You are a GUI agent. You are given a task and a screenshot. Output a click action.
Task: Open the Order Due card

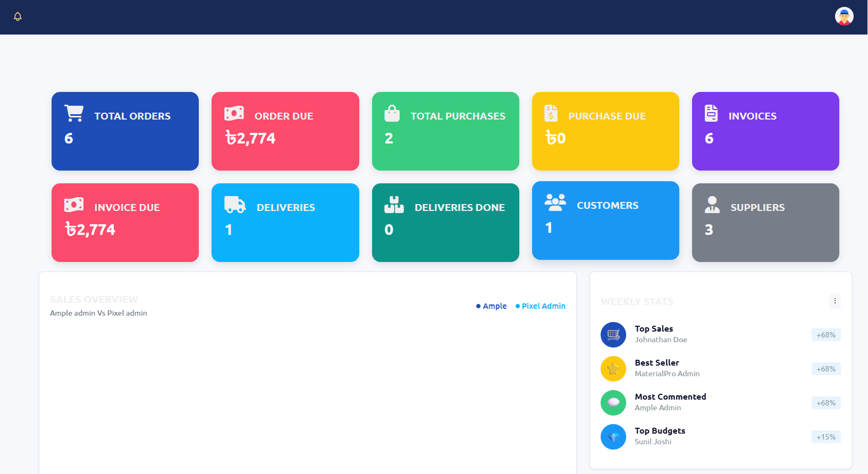(285, 131)
